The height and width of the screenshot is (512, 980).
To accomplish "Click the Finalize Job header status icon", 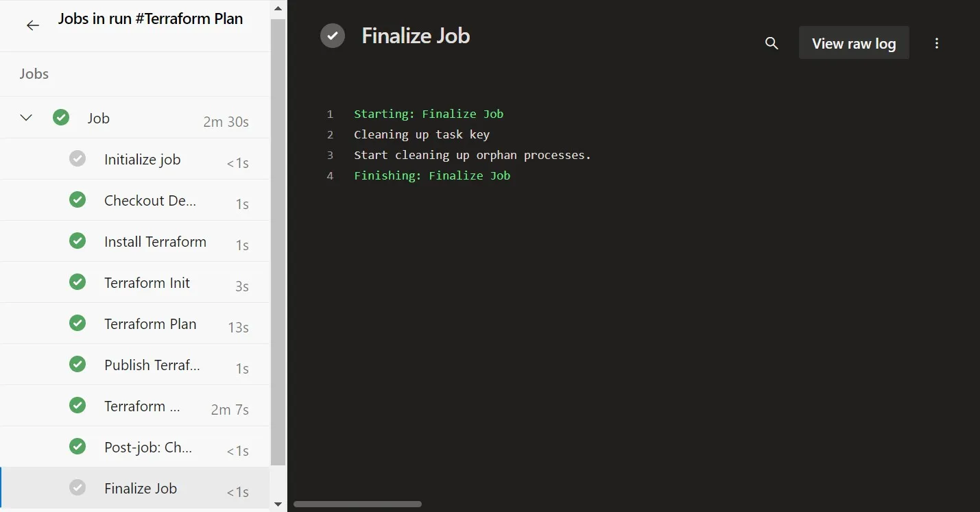I will click(x=333, y=36).
